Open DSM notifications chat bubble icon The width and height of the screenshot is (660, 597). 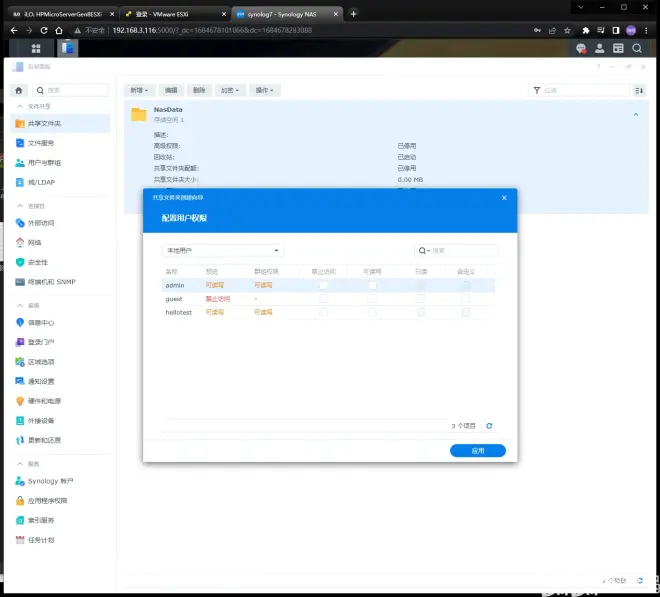581,48
